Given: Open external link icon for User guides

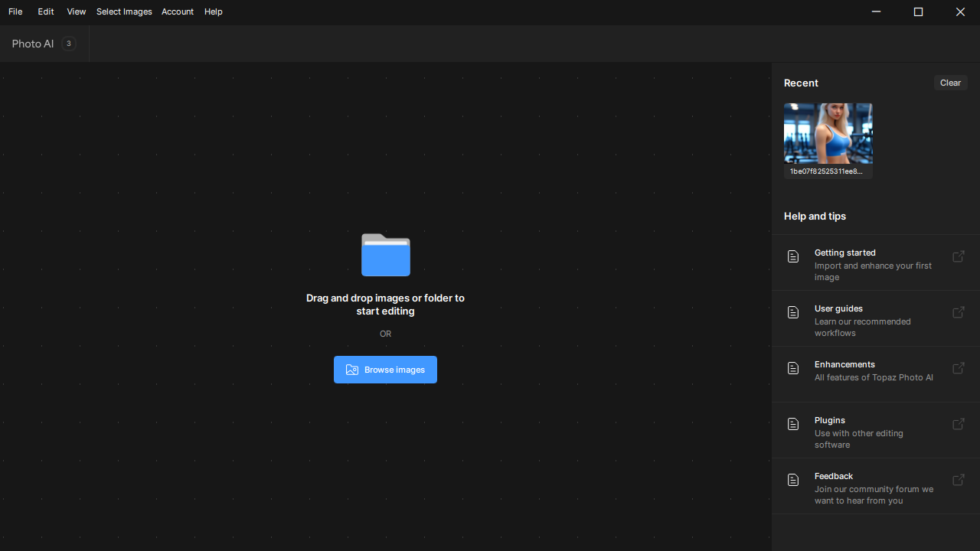Looking at the screenshot, I should coord(958,312).
